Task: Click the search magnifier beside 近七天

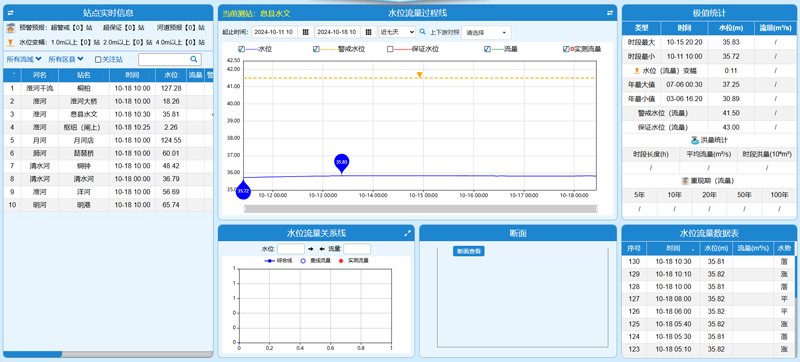Action: (x=422, y=32)
